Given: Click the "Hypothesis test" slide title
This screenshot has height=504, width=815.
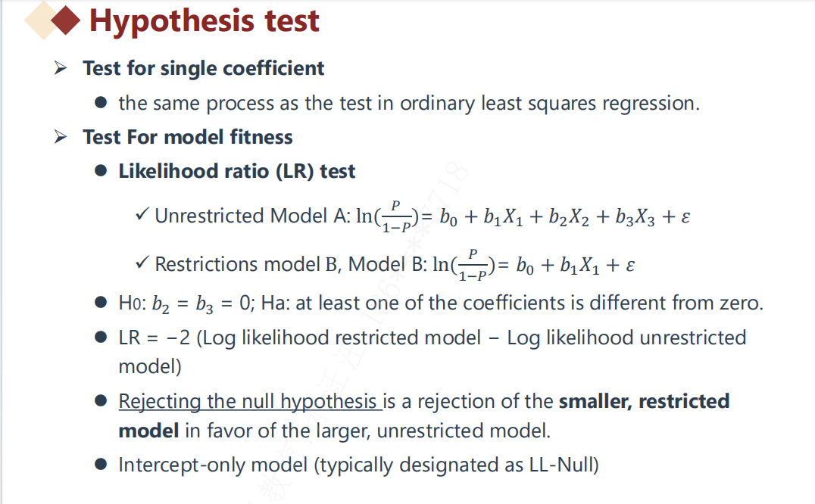Looking at the screenshot, I should coord(205,21).
